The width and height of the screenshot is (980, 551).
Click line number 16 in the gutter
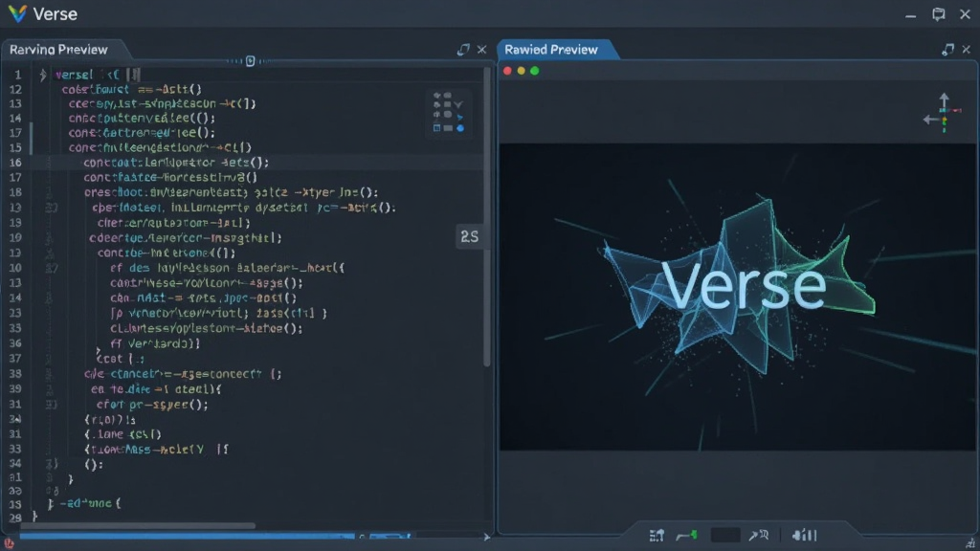point(15,163)
